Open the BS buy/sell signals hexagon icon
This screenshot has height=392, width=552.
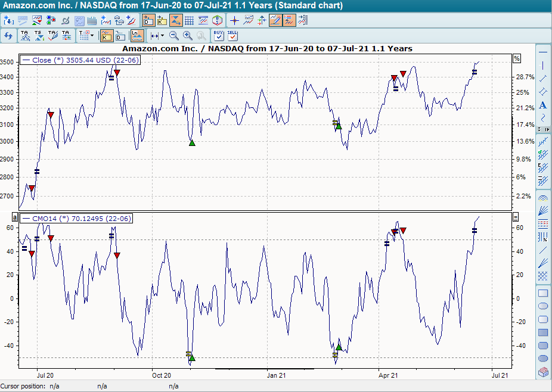coord(217,19)
